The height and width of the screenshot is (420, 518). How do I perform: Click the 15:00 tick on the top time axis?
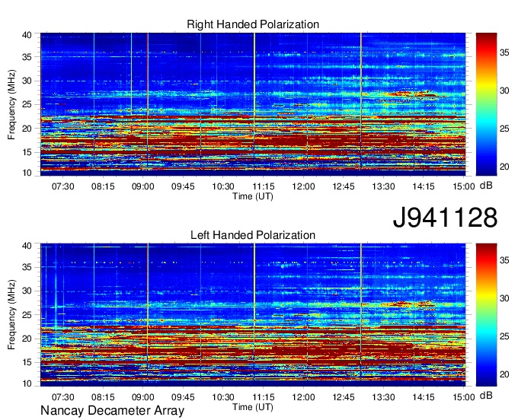click(x=463, y=186)
